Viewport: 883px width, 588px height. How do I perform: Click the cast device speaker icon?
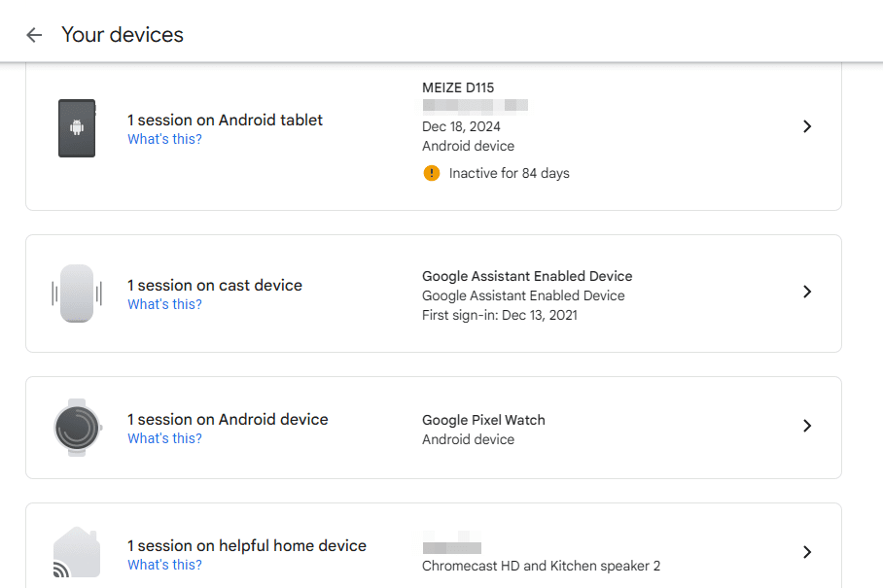pos(77,293)
